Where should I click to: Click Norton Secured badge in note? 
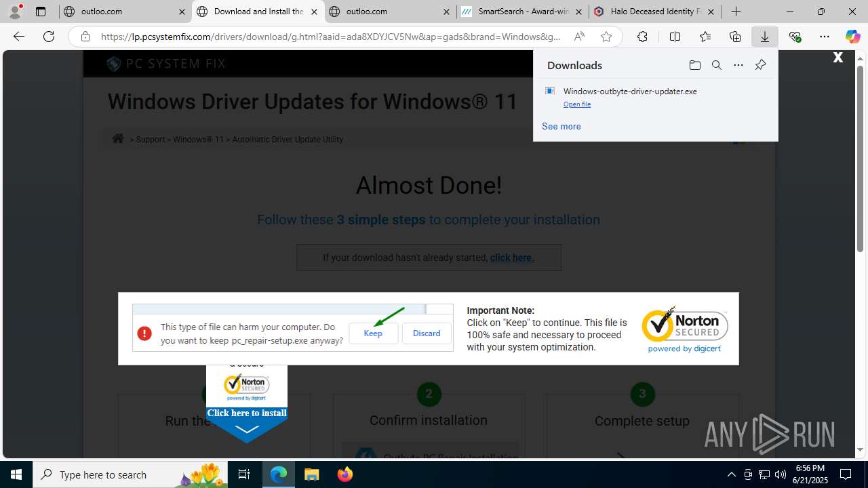tap(685, 329)
